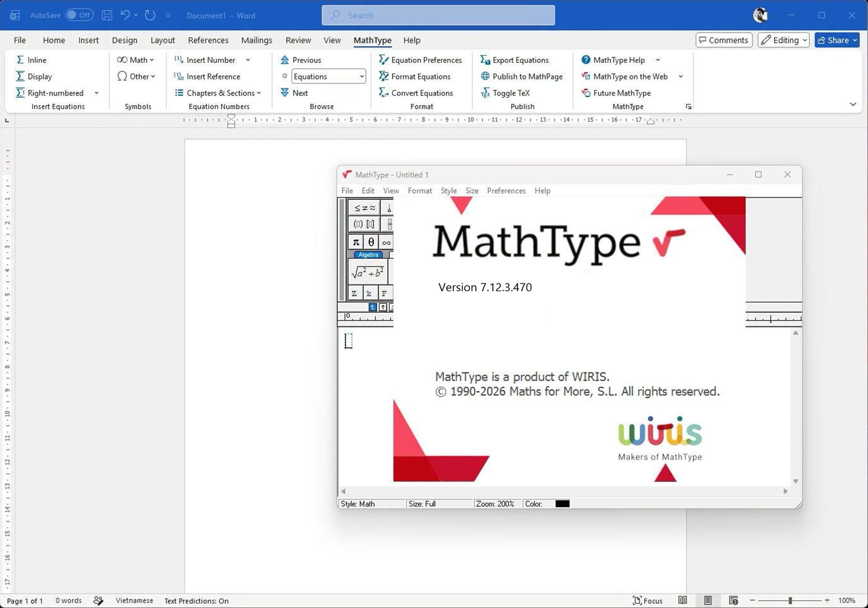Screen dimensions: 868x608
Task: Open the MathType tab in the ribbon
Action: pyautogui.click(x=372, y=40)
